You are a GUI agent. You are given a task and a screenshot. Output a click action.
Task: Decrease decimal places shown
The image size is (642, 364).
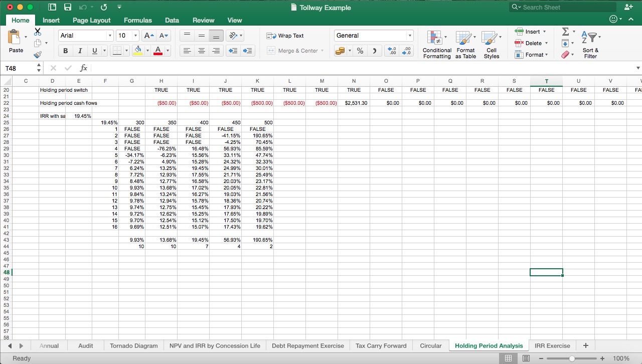pos(407,51)
